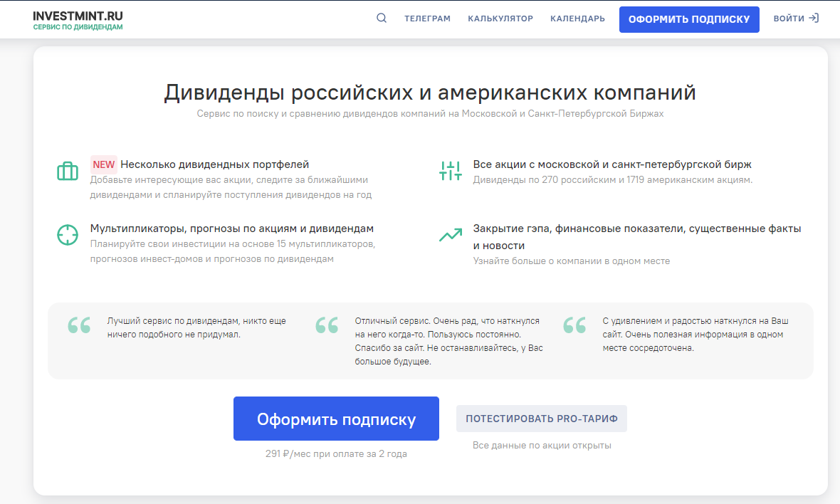The width and height of the screenshot is (840, 504).
Task: Click description 'Добавьте интересующие вас акции'
Action: pyautogui.click(x=231, y=187)
